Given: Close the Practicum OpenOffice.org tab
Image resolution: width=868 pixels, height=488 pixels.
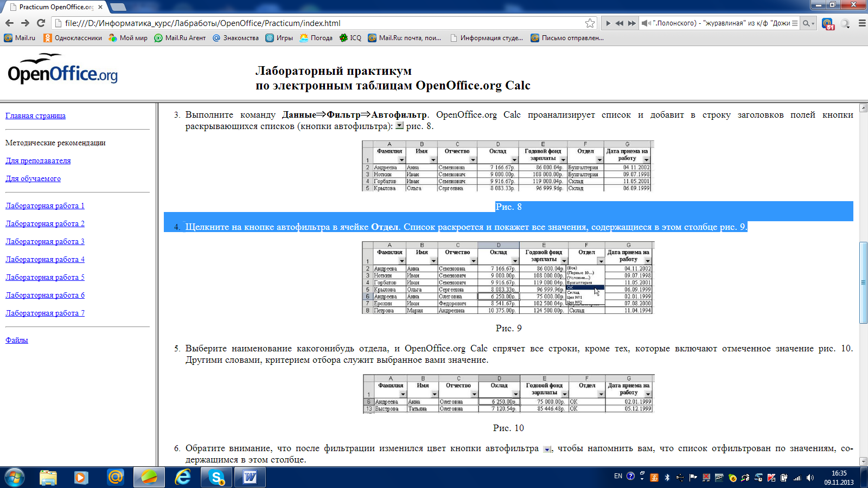Looking at the screenshot, I should (100, 7).
